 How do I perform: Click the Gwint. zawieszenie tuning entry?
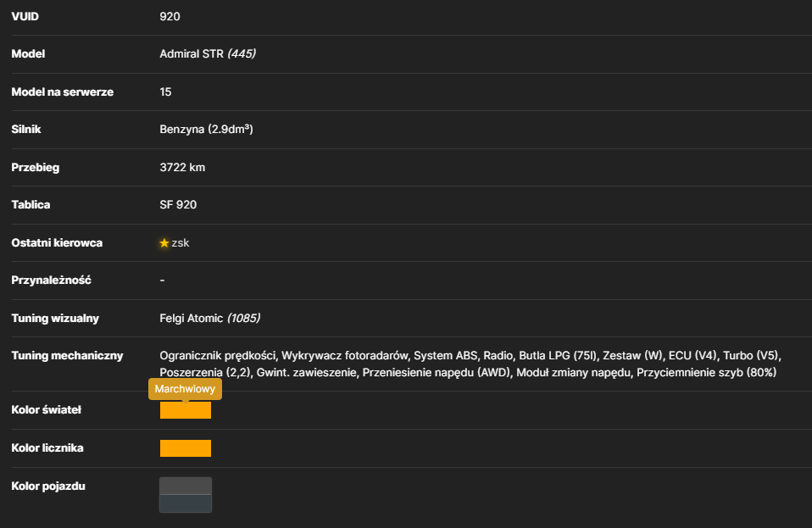click(307, 373)
